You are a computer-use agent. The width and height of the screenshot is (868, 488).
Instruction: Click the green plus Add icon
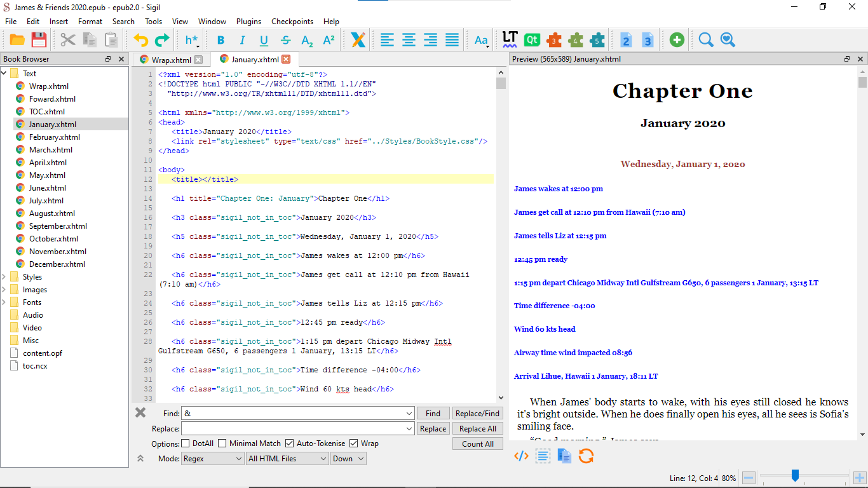coord(677,40)
